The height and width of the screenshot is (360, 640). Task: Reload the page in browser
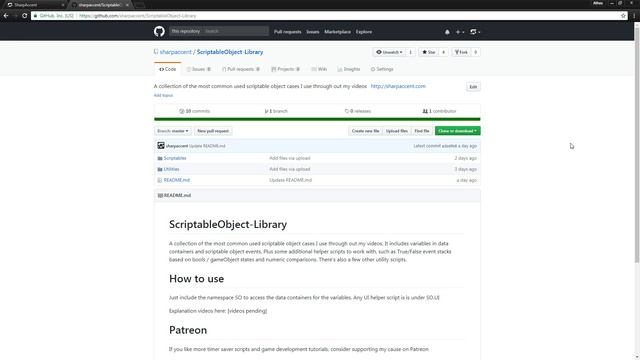coord(24,16)
